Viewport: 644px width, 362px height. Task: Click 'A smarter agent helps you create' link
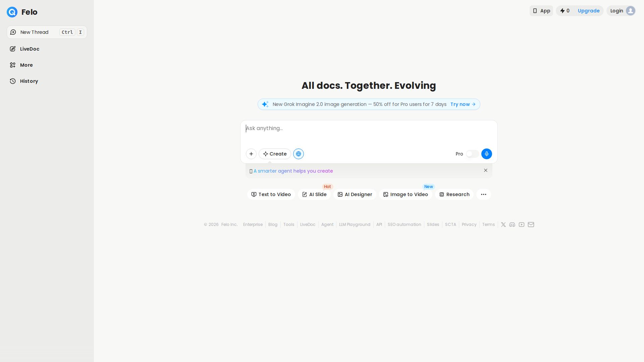pyautogui.click(x=293, y=171)
